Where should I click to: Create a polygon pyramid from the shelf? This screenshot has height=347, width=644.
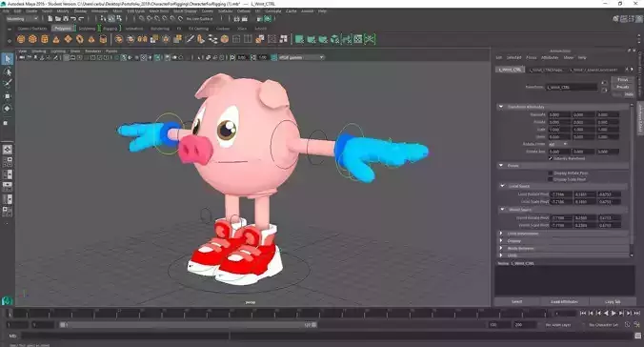click(x=91, y=39)
